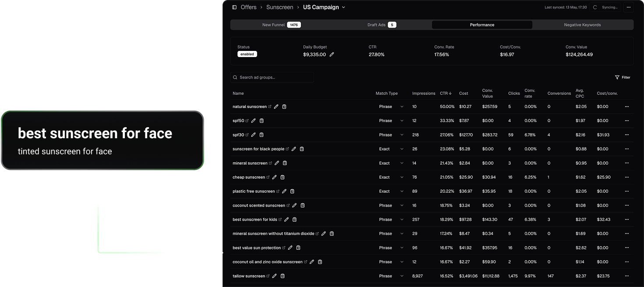Viewport: 644px width, 287px height.
Task: Copy the mineral sunscreen ad group
Action: (x=285, y=163)
